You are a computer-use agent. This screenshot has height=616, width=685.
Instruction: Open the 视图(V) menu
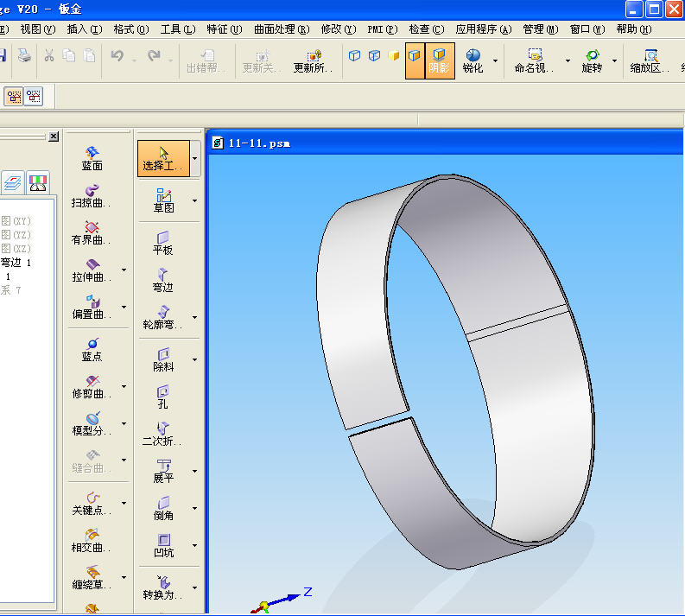pos(37,29)
